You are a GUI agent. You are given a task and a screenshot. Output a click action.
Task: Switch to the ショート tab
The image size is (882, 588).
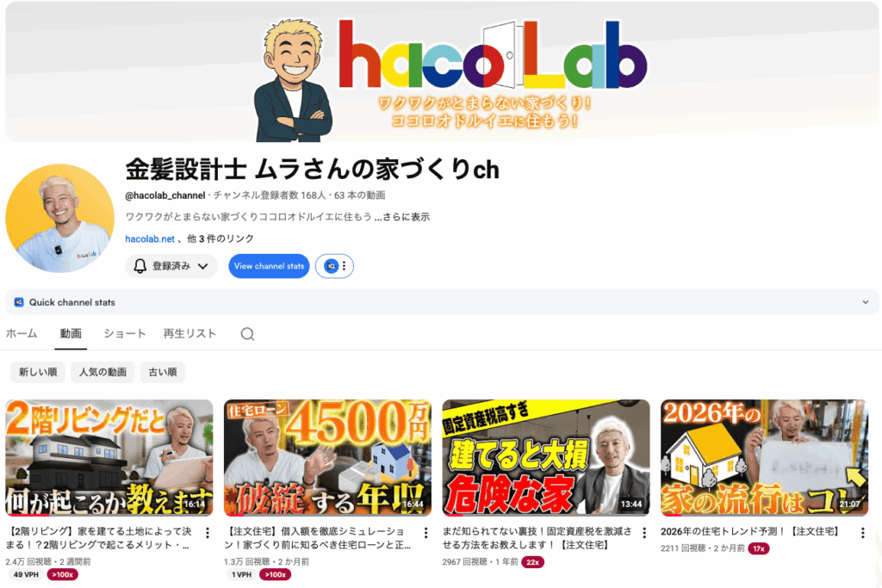pyautogui.click(x=124, y=333)
